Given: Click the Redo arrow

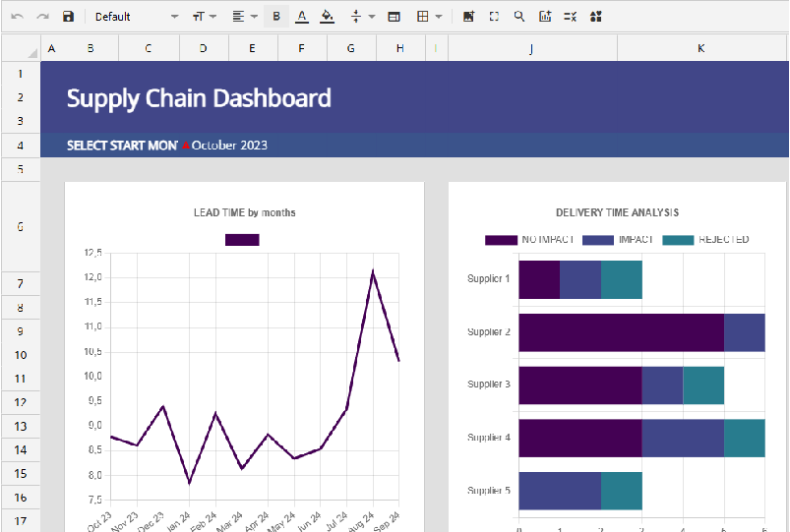Looking at the screenshot, I should pos(42,17).
